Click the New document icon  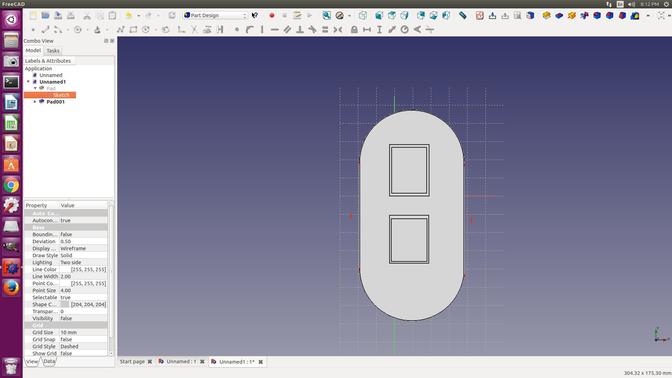click(33, 15)
